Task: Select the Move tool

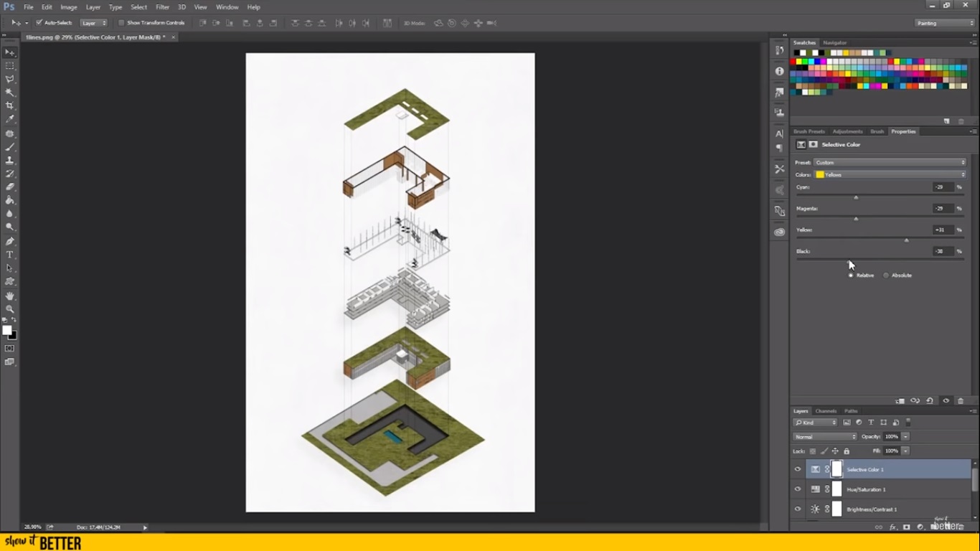Action: [9, 52]
